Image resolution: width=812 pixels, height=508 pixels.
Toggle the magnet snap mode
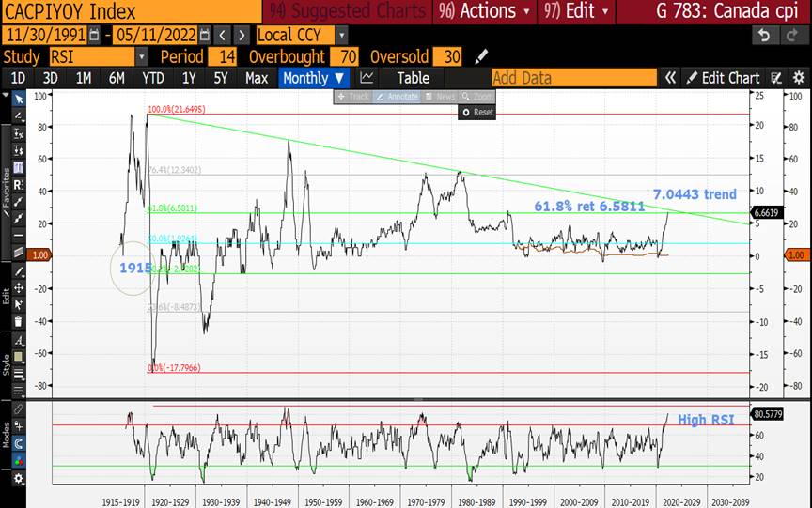tap(19, 443)
